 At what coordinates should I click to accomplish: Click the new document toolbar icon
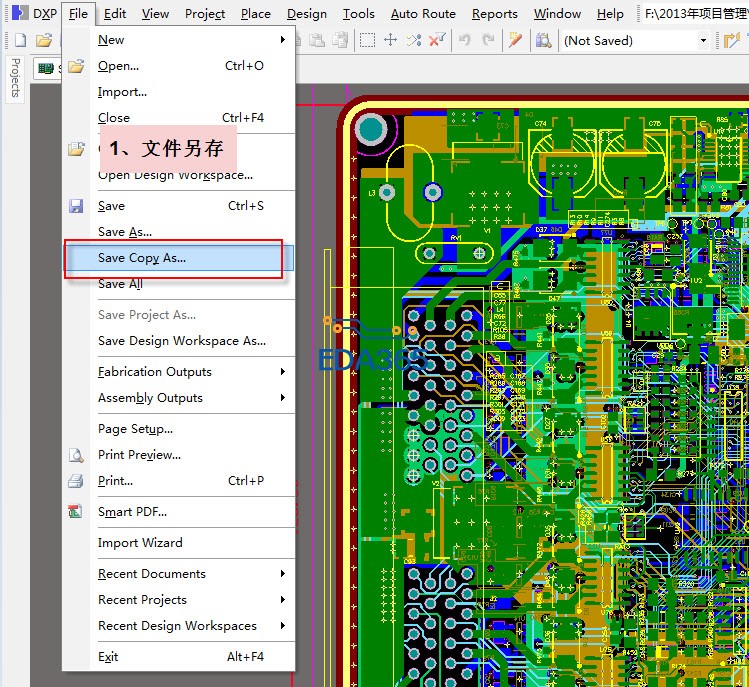click(19, 41)
